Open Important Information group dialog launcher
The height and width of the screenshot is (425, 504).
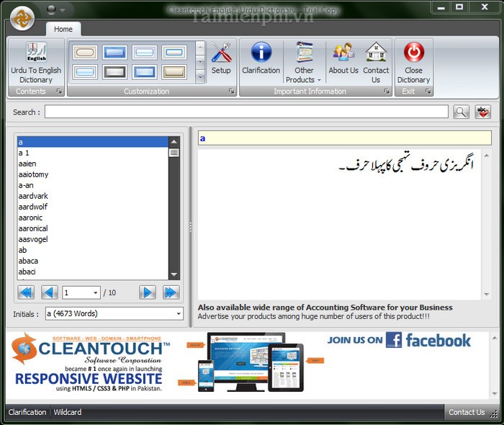click(387, 91)
